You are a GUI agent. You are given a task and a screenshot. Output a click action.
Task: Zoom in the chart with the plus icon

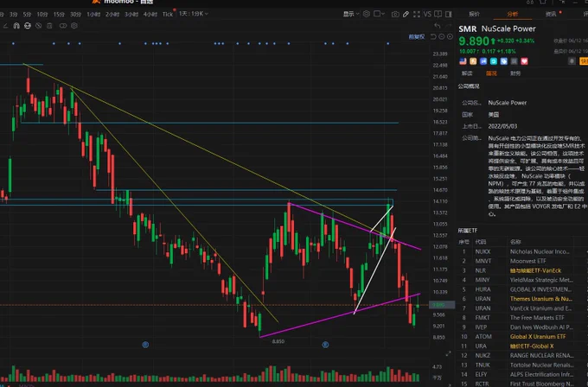coord(450,37)
